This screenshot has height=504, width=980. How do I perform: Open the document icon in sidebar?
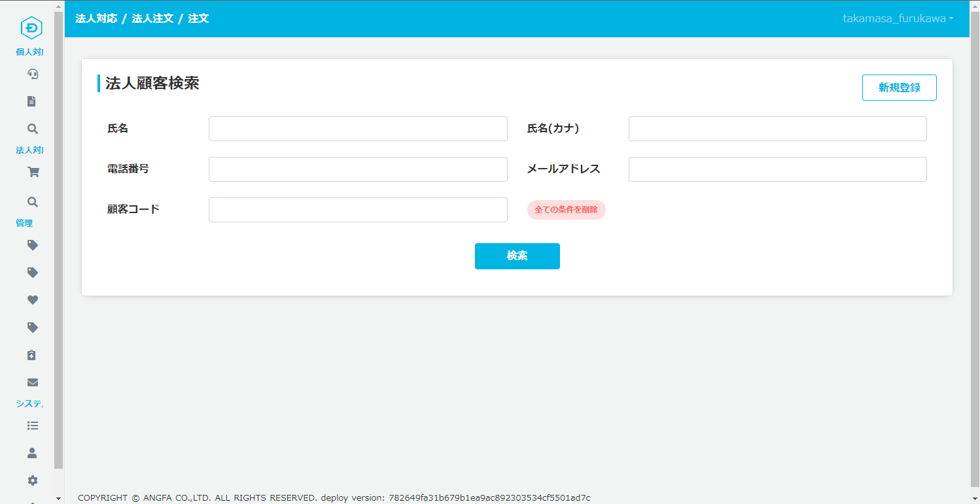pyautogui.click(x=31, y=101)
